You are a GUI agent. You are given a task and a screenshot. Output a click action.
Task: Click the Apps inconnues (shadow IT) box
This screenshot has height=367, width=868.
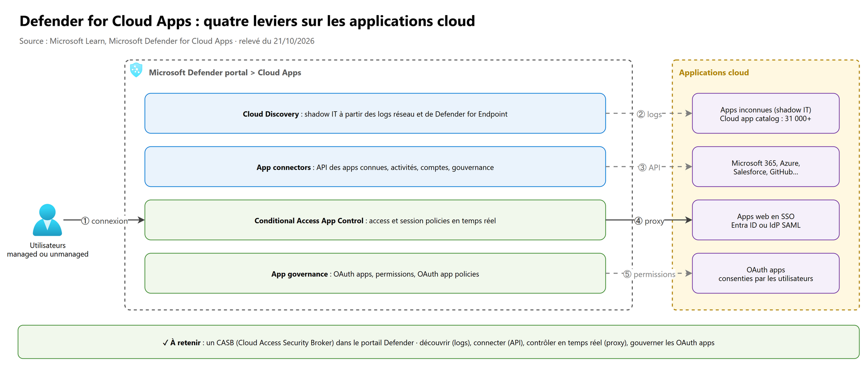(x=766, y=113)
